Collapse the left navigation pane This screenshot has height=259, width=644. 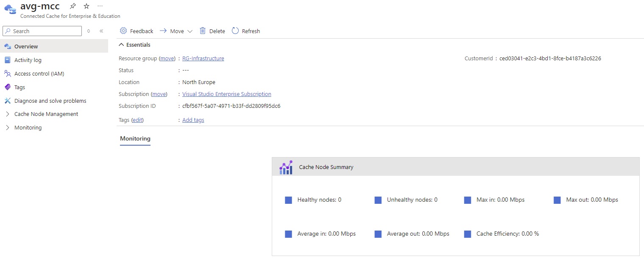click(x=102, y=31)
